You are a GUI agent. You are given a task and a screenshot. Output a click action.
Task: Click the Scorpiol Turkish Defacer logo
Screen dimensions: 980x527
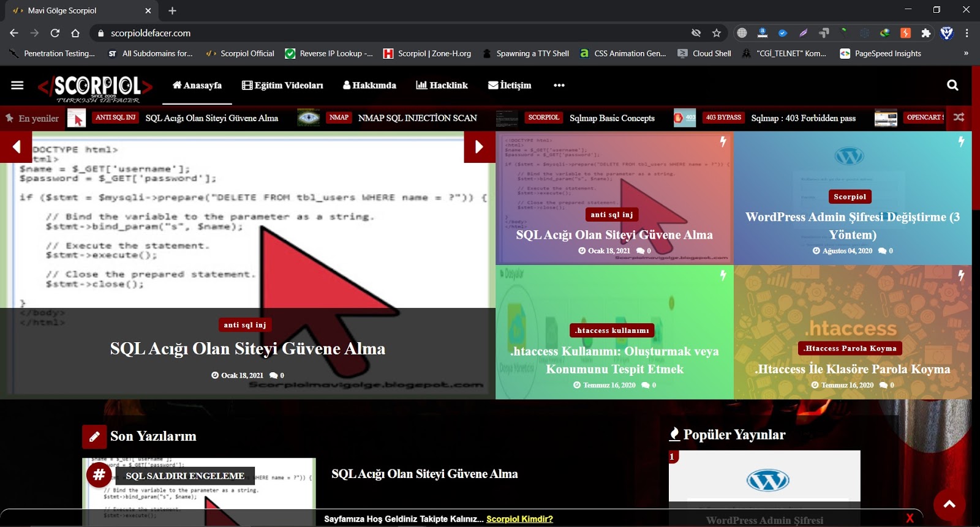pyautogui.click(x=95, y=89)
